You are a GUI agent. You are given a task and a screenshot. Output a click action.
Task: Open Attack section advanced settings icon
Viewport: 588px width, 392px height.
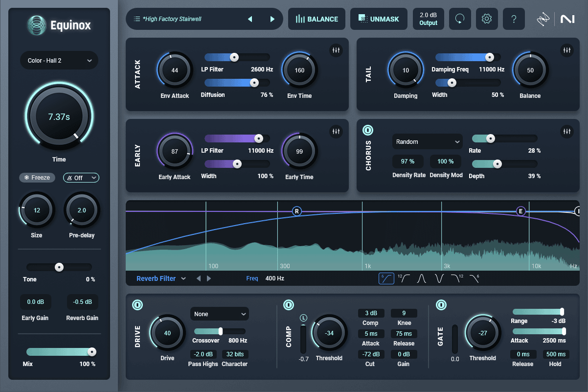[x=336, y=50]
